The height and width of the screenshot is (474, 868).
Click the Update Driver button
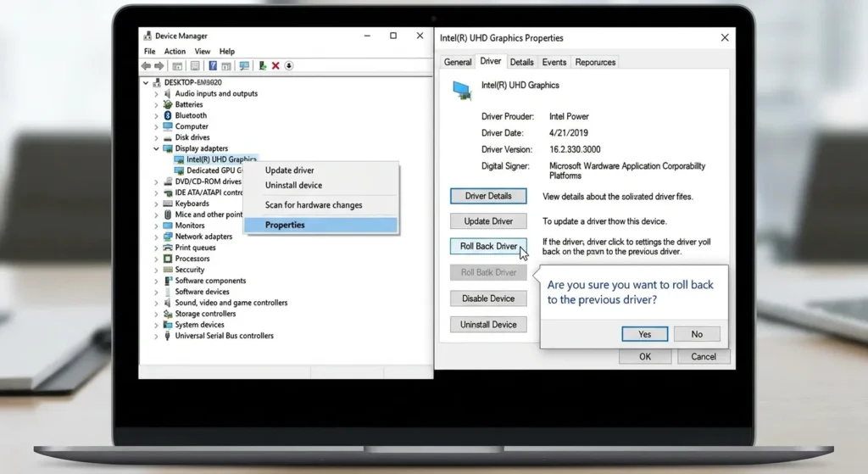pos(488,221)
